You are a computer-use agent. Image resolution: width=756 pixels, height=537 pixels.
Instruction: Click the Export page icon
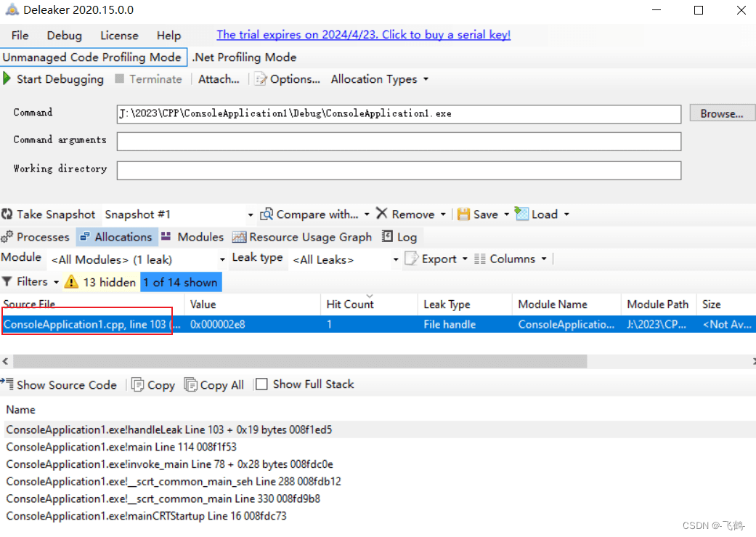point(411,259)
